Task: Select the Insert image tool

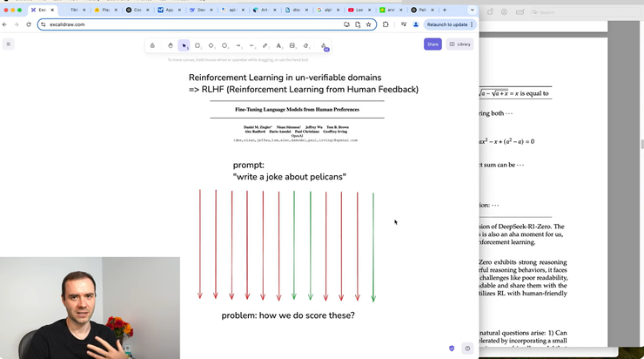Action: point(292,45)
